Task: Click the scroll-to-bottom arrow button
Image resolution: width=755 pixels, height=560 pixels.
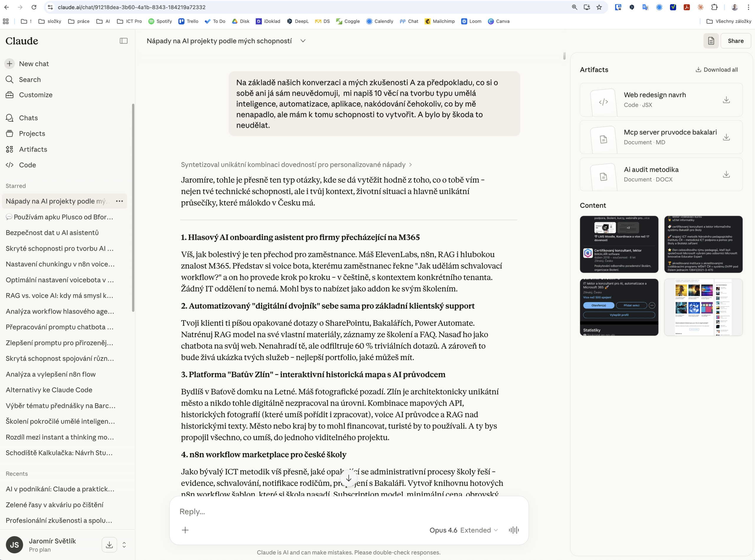Action: (348, 478)
